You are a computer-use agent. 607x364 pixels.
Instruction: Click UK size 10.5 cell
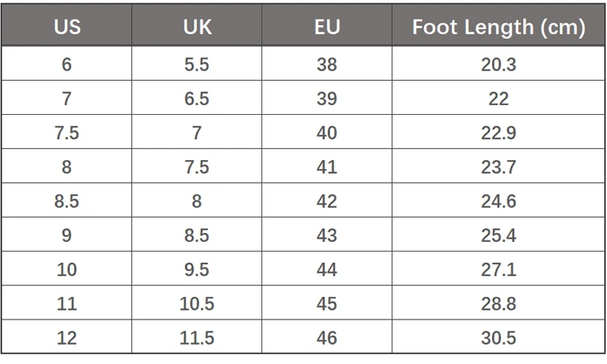click(x=197, y=304)
